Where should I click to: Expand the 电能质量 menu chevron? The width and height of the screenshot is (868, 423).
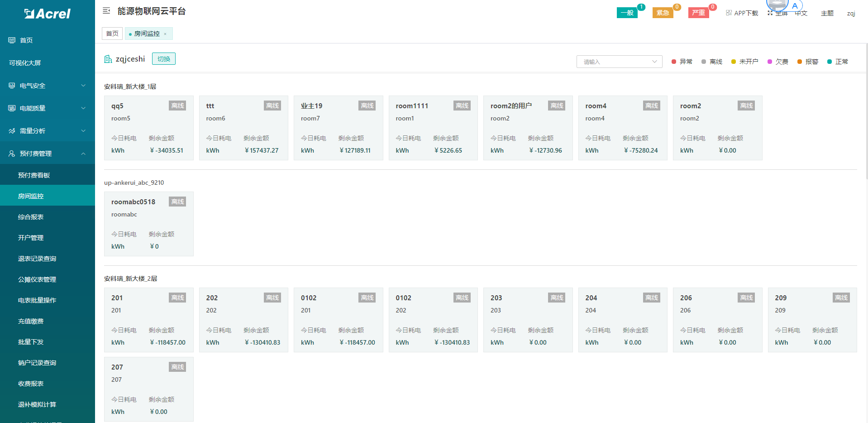[x=83, y=108]
